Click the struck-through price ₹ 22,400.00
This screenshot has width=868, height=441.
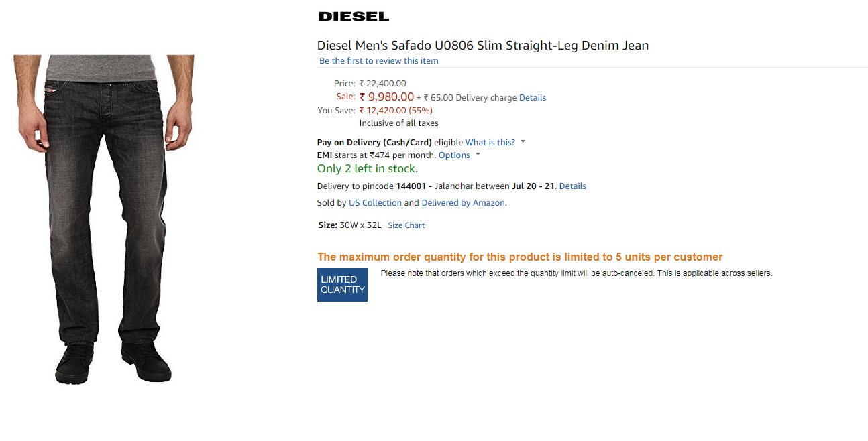382,84
